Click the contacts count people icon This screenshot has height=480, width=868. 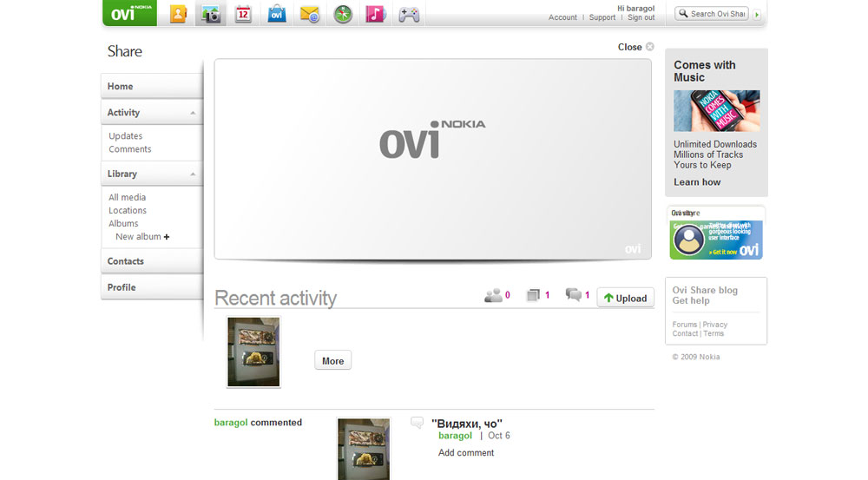[x=493, y=295]
